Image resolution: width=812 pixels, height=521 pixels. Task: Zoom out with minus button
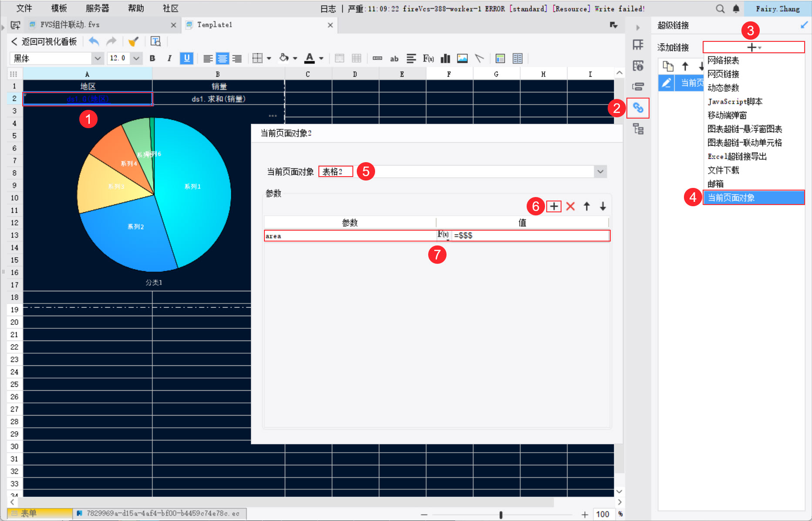point(424,514)
